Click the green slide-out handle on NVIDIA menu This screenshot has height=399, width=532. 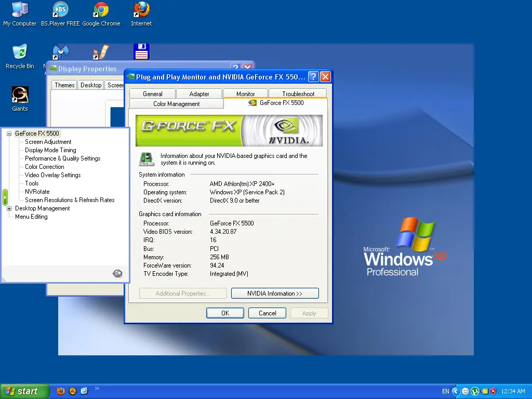[5, 197]
